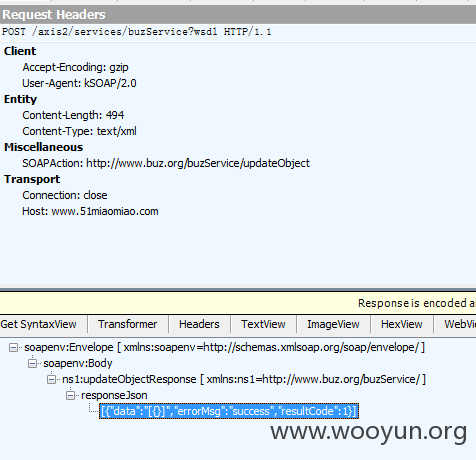
Task: Select the responseJson node label
Action: (114, 395)
